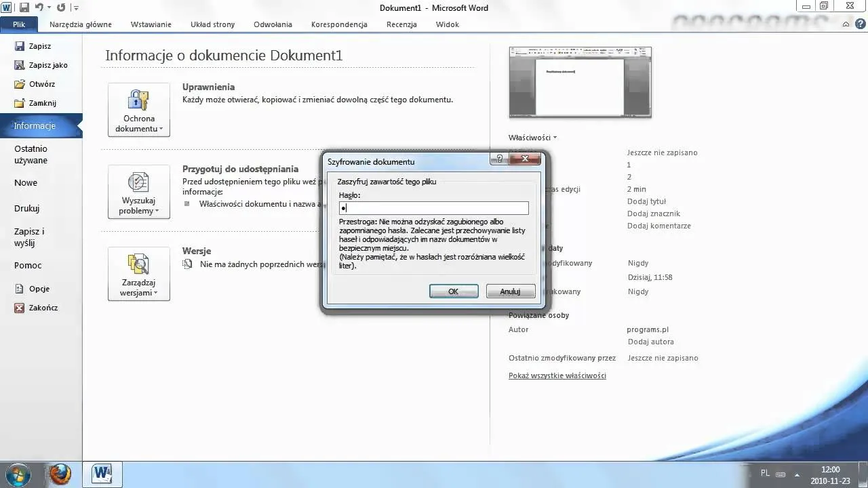Viewport: 868px width, 488px height.
Task: Click the Hasło password input field
Action: pos(433,208)
